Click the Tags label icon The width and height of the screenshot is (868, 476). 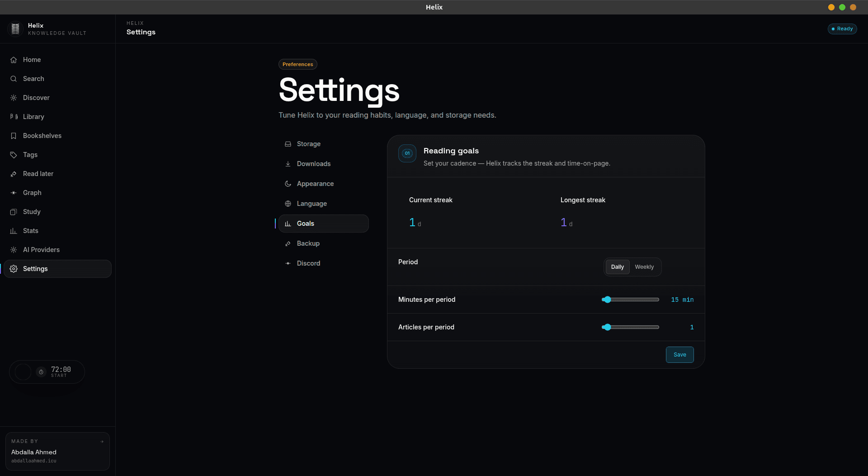click(x=14, y=155)
